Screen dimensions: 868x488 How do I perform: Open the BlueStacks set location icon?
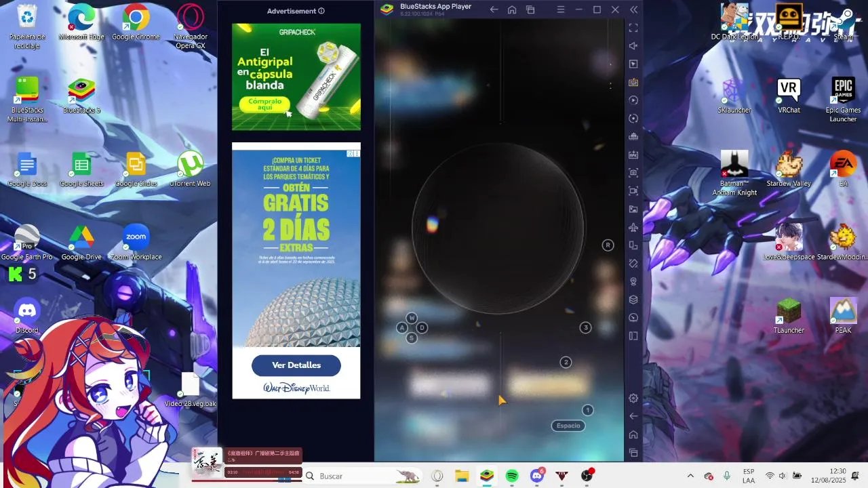tap(633, 281)
